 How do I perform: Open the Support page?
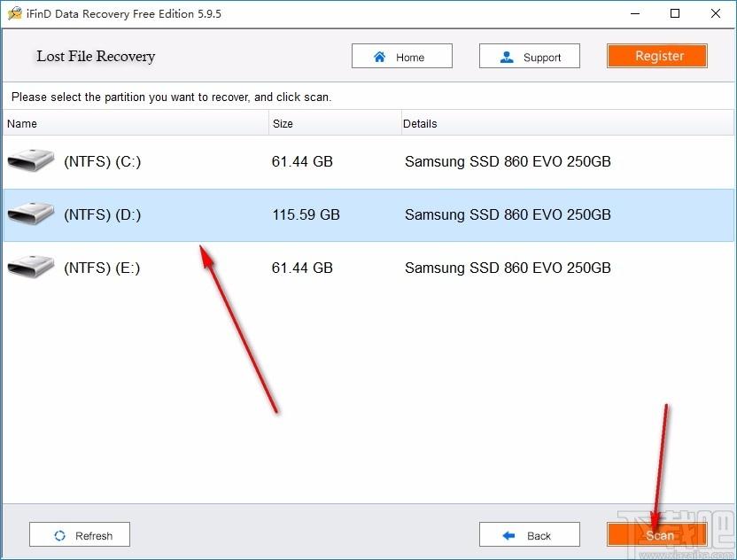pos(530,57)
